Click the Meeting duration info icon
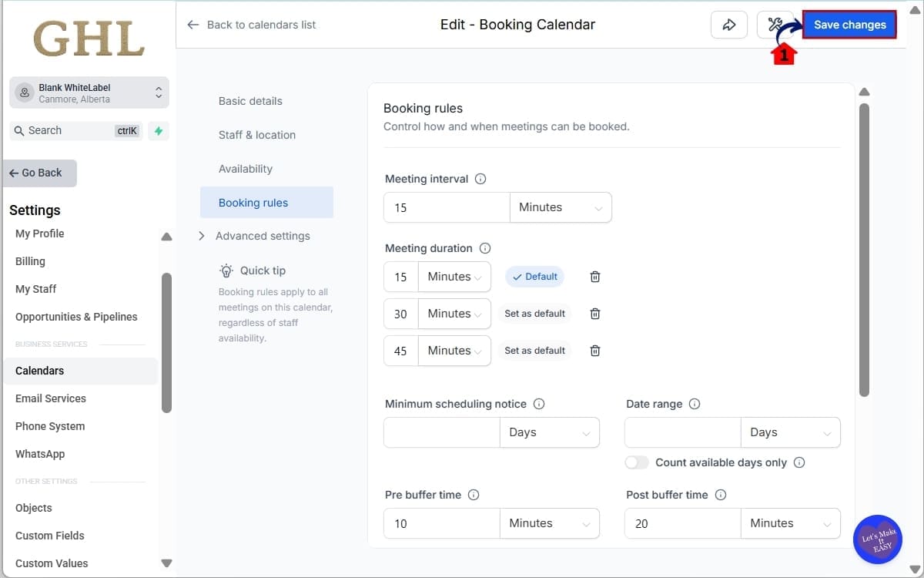 [485, 248]
